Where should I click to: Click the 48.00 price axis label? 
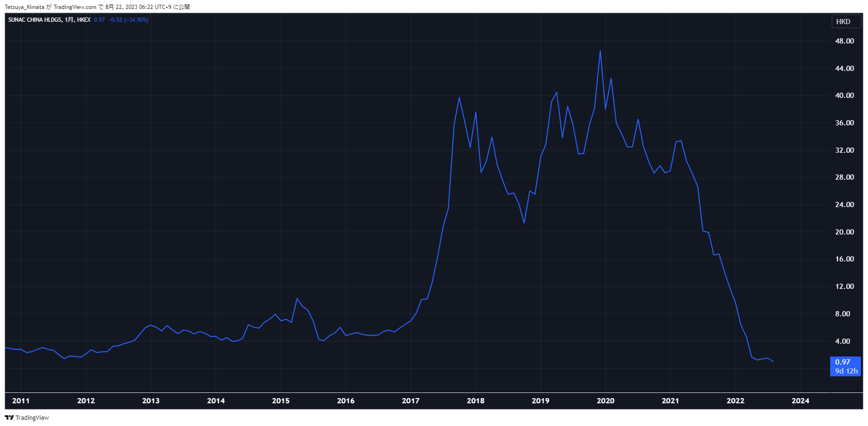click(x=844, y=41)
